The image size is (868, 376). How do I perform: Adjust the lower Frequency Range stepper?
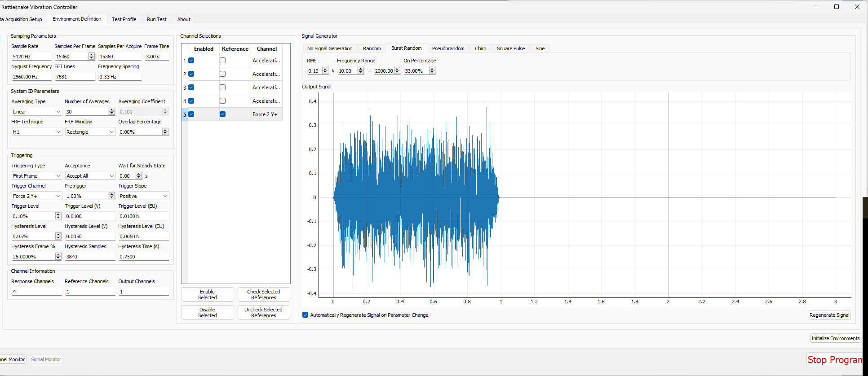pos(361,71)
